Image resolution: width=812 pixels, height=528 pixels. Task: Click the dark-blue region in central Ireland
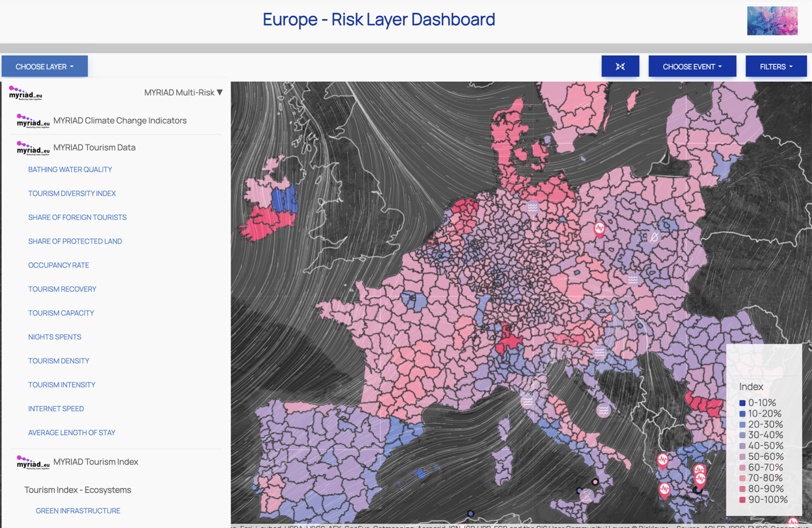coord(283,200)
